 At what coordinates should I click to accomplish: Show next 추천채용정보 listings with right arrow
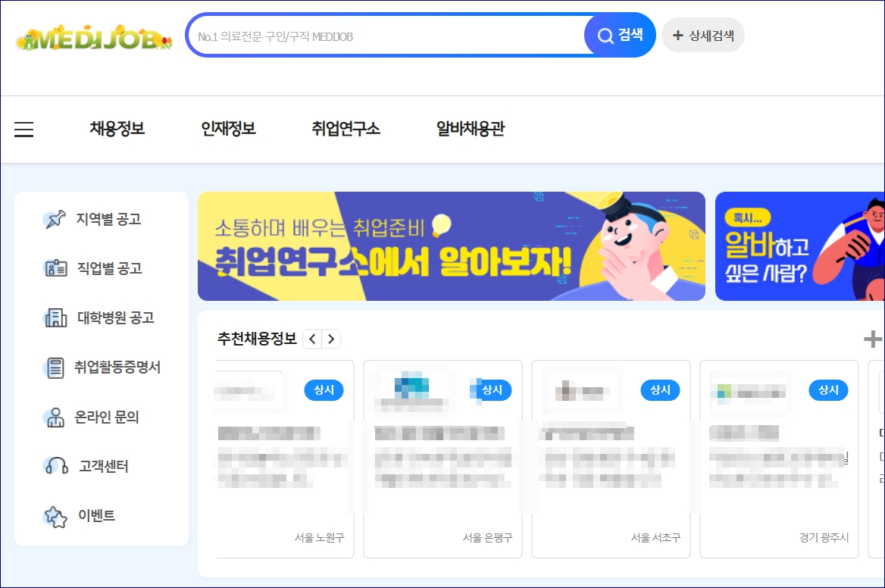pyautogui.click(x=331, y=339)
